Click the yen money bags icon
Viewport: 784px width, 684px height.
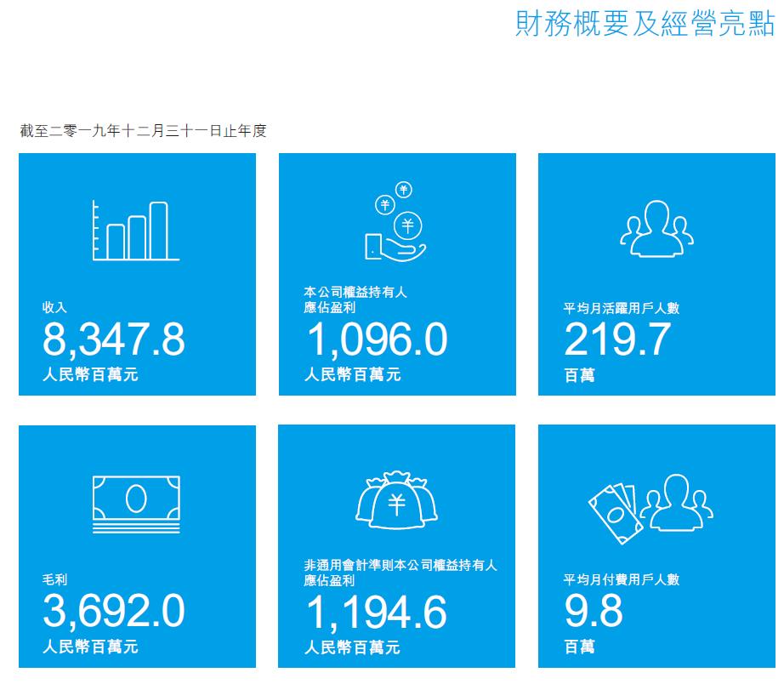click(x=396, y=499)
